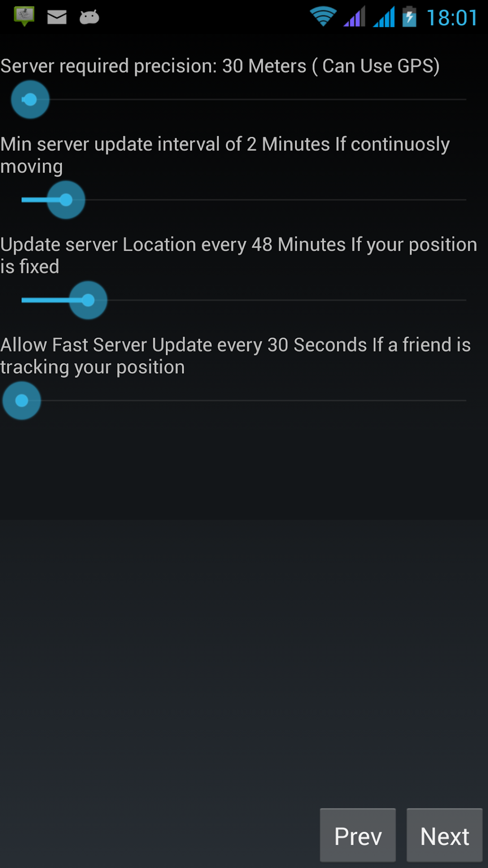This screenshot has height=868, width=488.
Task: Click the fast server update slider thumb
Action: tap(21, 401)
